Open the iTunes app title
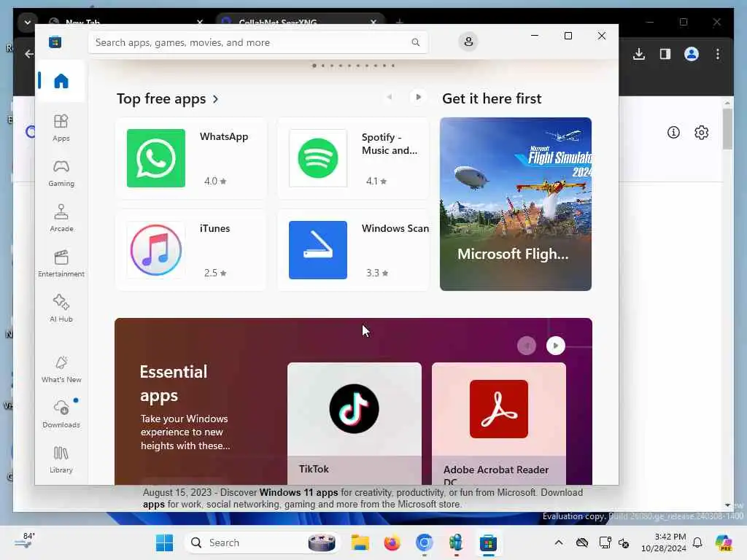The height and width of the screenshot is (560, 747). coord(214,228)
